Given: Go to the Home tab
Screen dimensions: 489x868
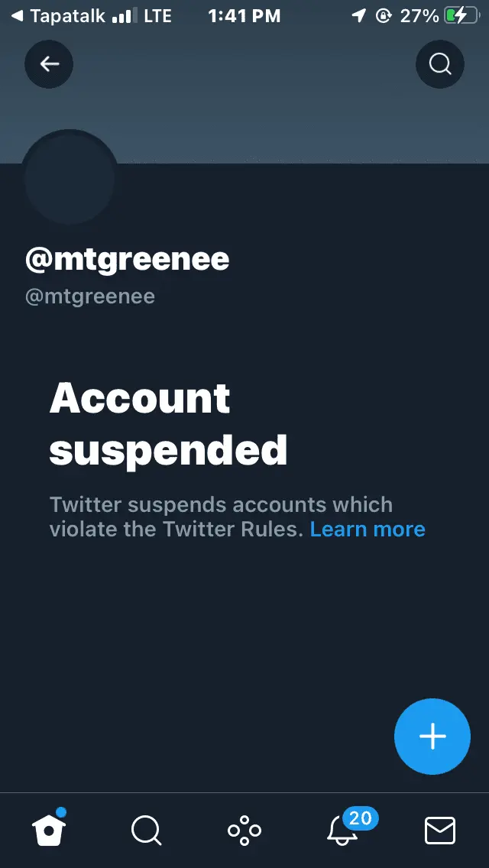Looking at the screenshot, I should (49, 830).
